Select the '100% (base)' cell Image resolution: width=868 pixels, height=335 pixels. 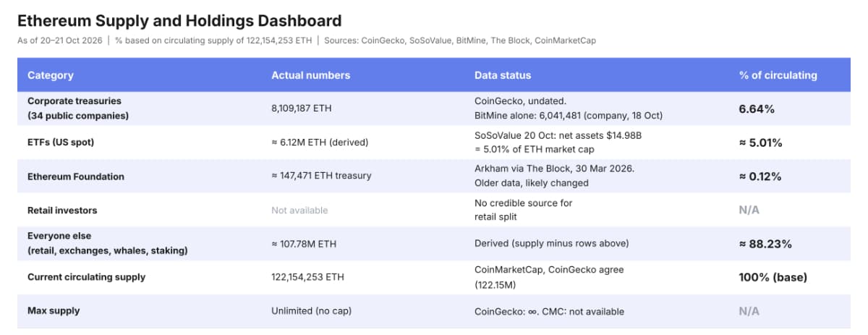pyautogui.click(x=773, y=277)
